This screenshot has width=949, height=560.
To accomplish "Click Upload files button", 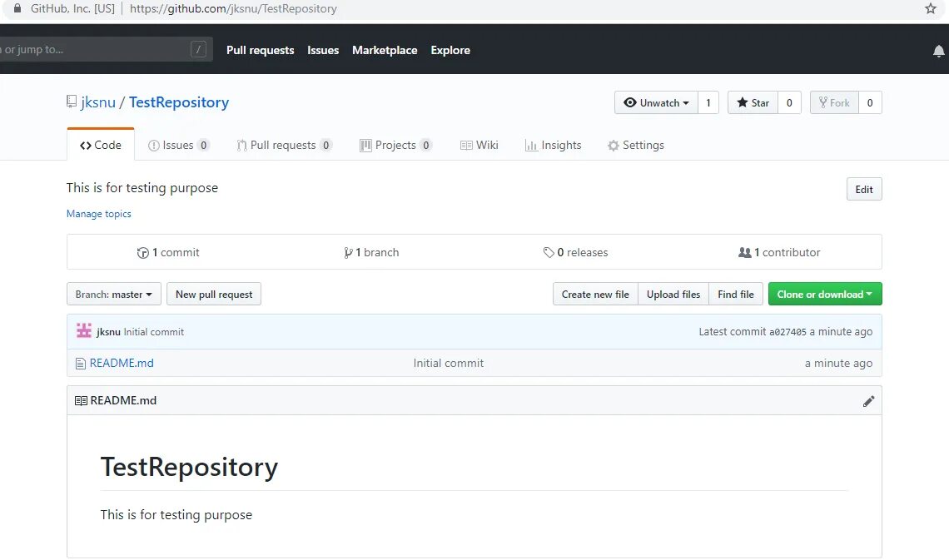I will (673, 295).
